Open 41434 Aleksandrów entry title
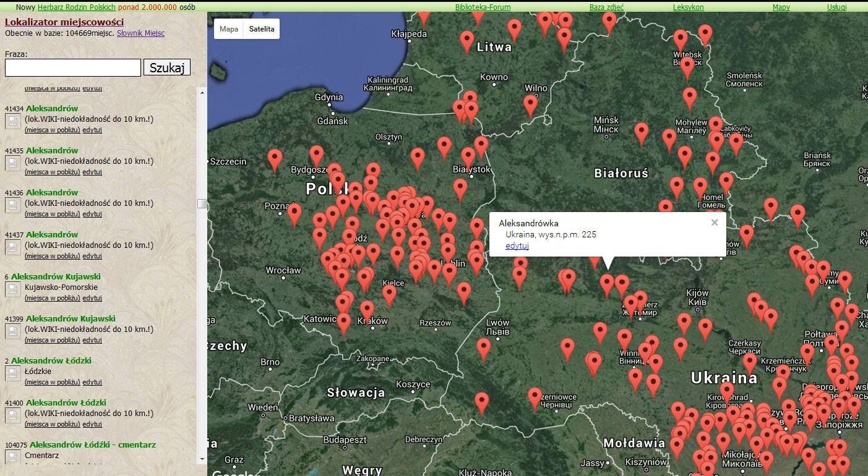868x476 pixels. point(52,109)
